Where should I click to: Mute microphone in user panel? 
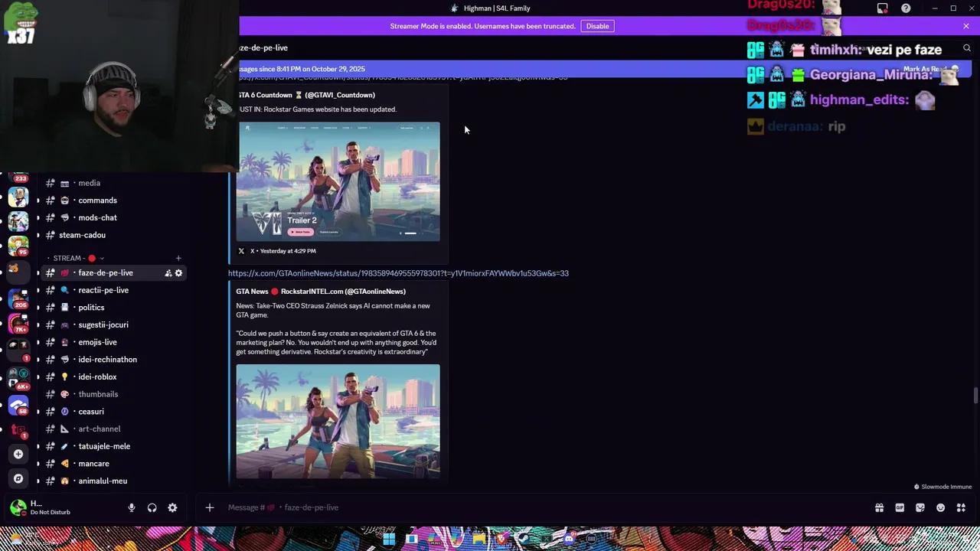pyautogui.click(x=132, y=507)
